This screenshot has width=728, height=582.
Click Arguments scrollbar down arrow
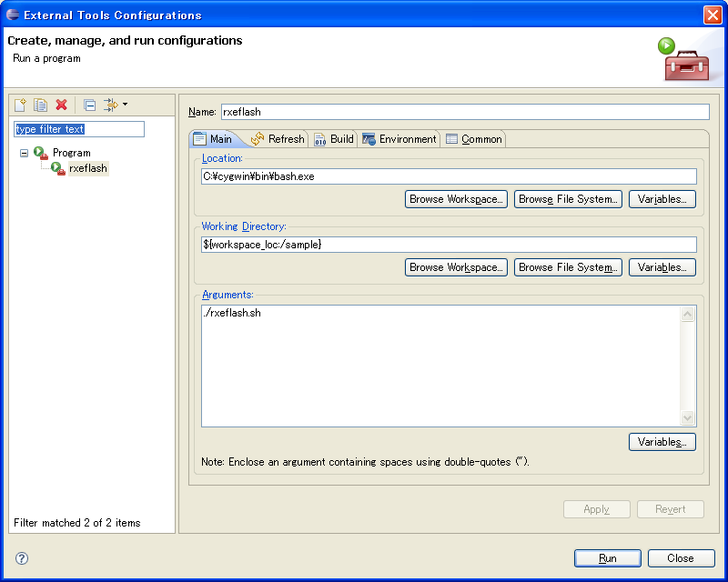pos(688,417)
